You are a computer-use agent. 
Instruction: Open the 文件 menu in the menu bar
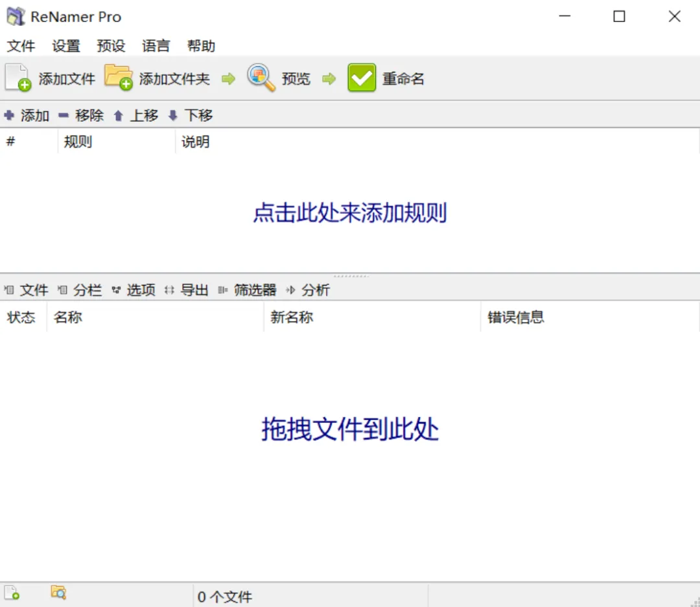click(21, 45)
